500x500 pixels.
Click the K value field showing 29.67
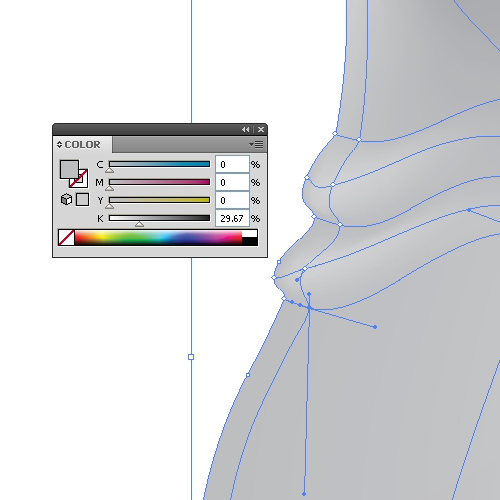232,218
